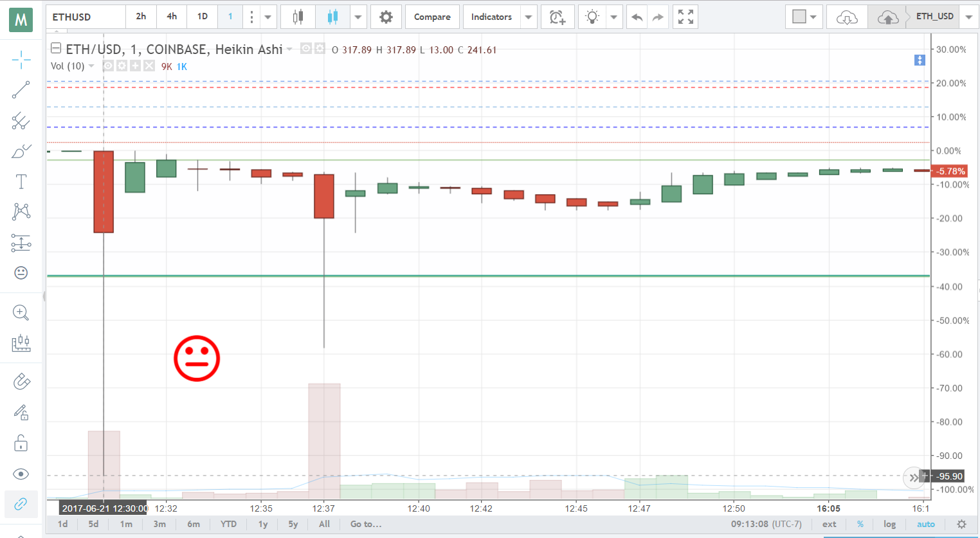Toggle hide all drawing tools eye

click(21, 474)
